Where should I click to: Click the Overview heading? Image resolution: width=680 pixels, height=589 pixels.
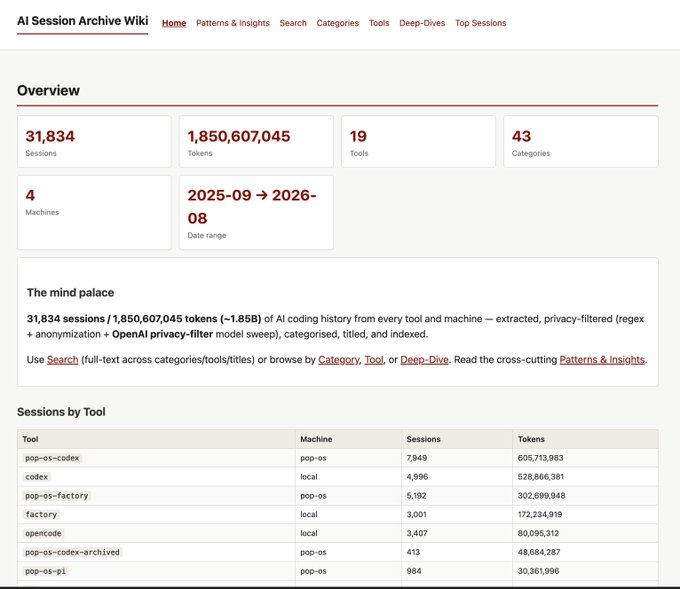[49, 90]
